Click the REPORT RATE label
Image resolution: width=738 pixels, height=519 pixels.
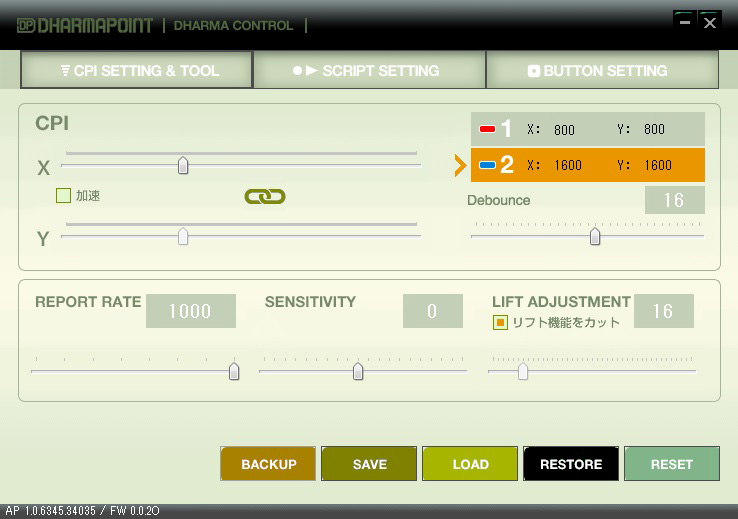(x=88, y=302)
